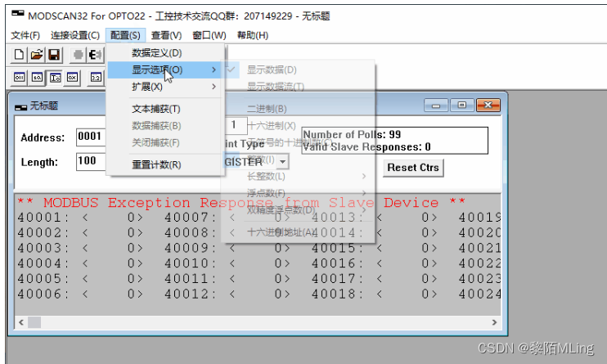This screenshot has height=364, width=607.
Task: Open the 文件(F) menu
Action: coord(25,35)
